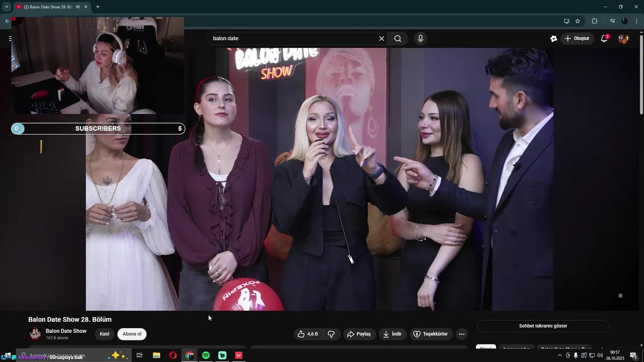This screenshot has height=362, width=644.
Task: Download the video with İndir
Action: [x=392, y=334]
